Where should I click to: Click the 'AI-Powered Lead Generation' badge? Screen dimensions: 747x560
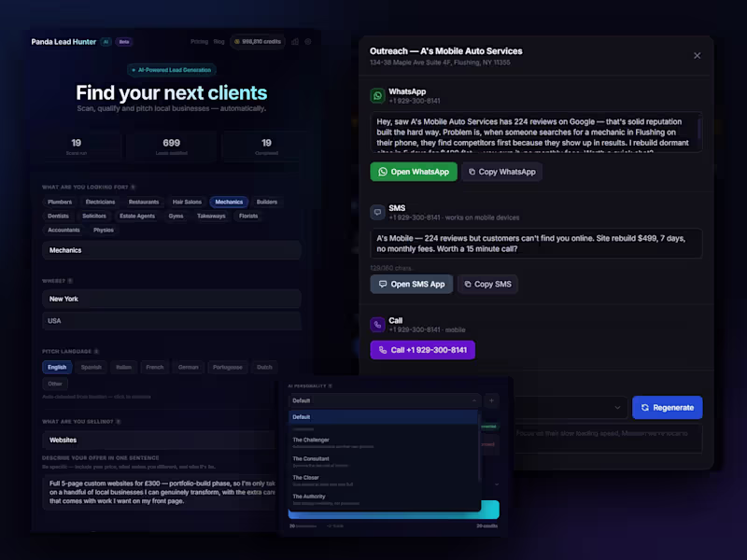pos(172,70)
